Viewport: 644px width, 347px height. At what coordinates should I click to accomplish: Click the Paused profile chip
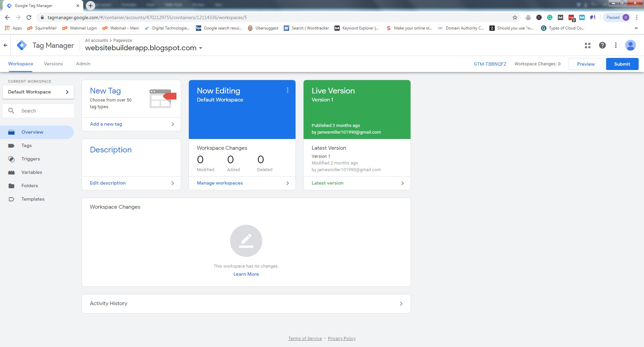(x=617, y=17)
